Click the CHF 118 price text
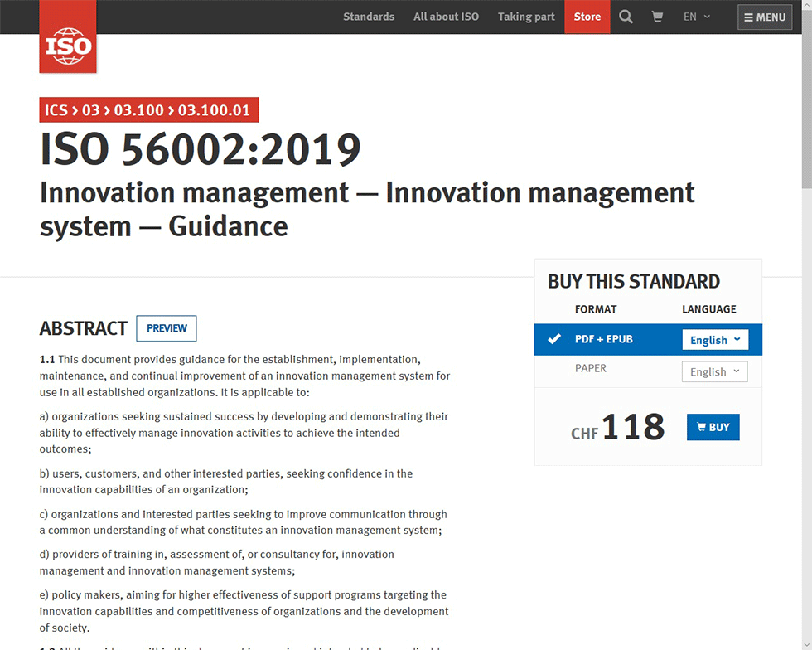The width and height of the screenshot is (812, 650). 617,428
